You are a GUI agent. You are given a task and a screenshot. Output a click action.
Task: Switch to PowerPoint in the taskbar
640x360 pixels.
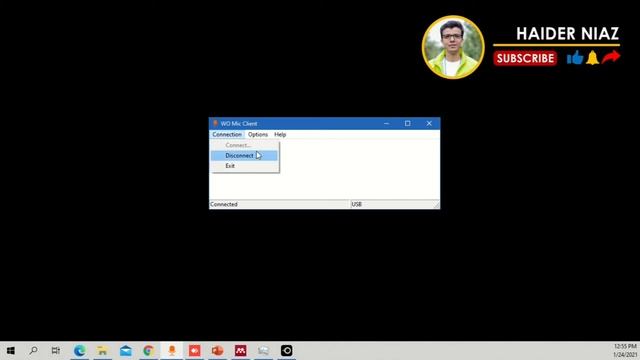click(x=218, y=351)
